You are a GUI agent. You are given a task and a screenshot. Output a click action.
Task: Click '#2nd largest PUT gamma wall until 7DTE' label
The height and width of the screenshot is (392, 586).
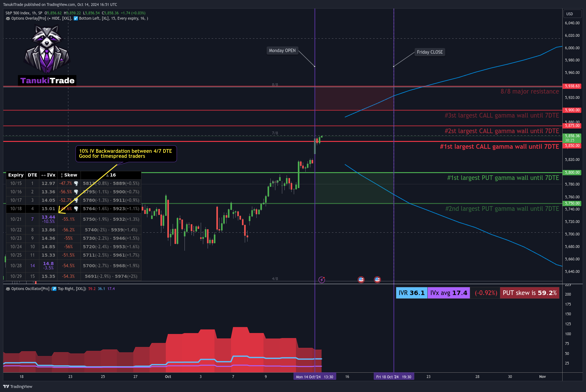[502, 209]
